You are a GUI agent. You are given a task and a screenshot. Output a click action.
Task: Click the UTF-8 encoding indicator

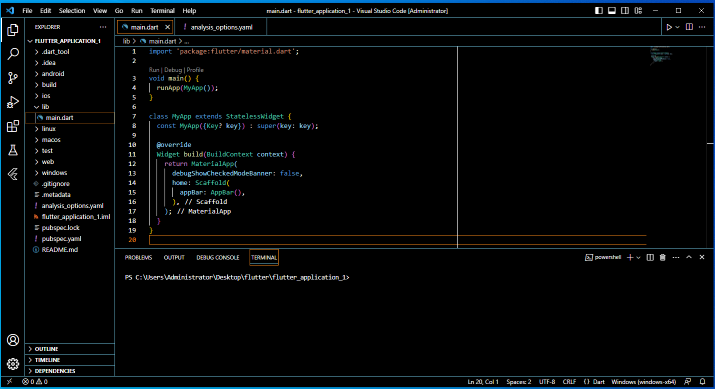(x=547, y=382)
